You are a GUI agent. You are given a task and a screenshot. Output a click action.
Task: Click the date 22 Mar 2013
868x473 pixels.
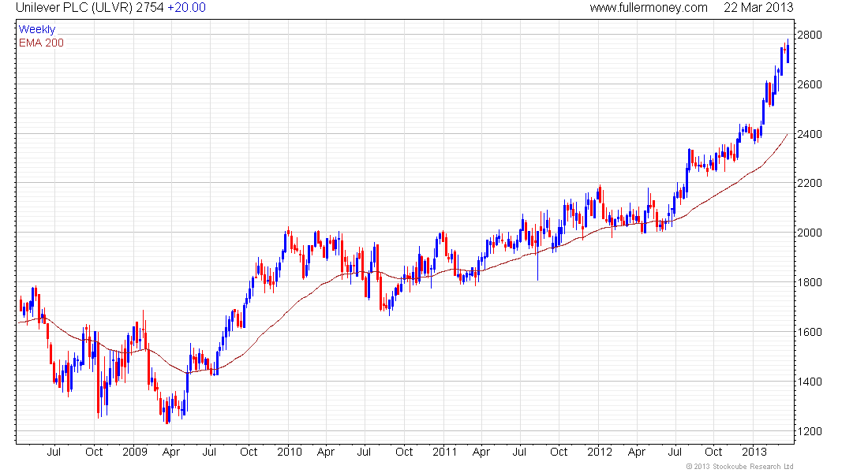(x=758, y=8)
